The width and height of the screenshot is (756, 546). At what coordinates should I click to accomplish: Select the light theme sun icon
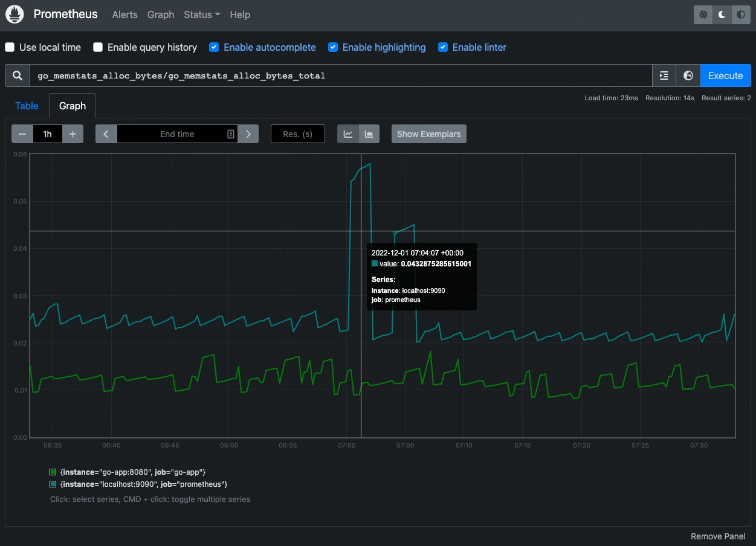click(x=703, y=14)
